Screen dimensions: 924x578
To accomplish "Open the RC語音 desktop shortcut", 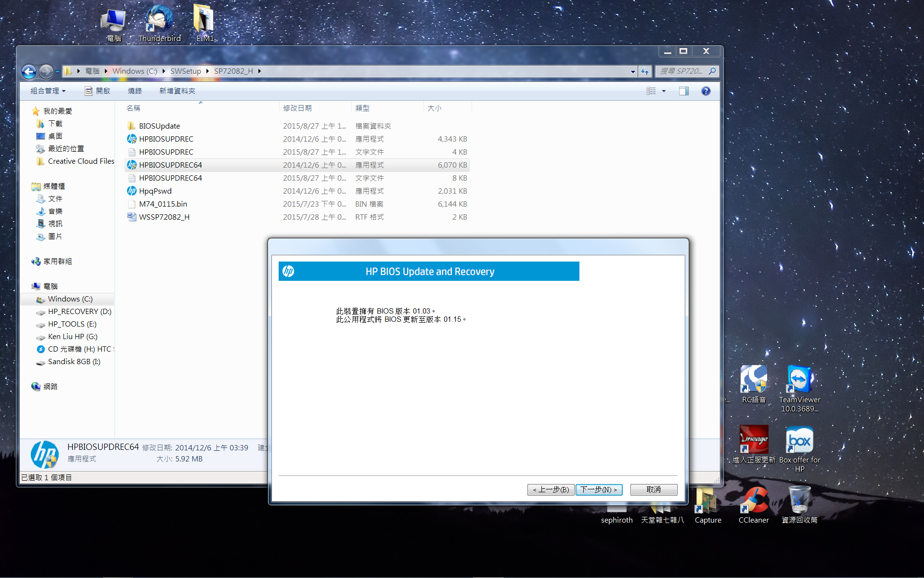I will [x=754, y=384].
